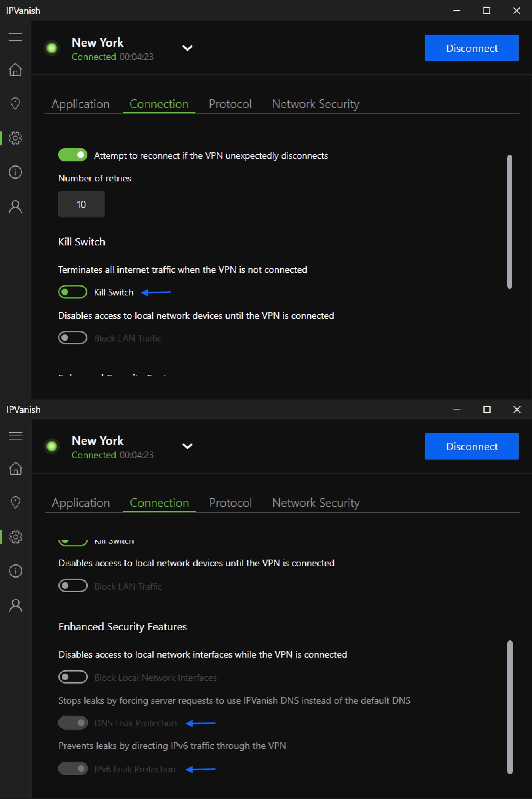Toggle the Kill Switch in the upper window
Screen dimensions: 532x799
click(73, 292)
